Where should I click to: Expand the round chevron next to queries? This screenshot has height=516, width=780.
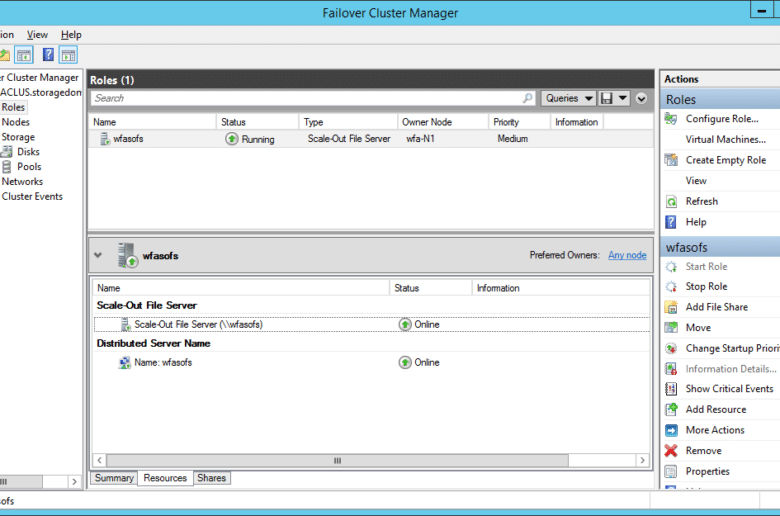click(x=641, y=99)
